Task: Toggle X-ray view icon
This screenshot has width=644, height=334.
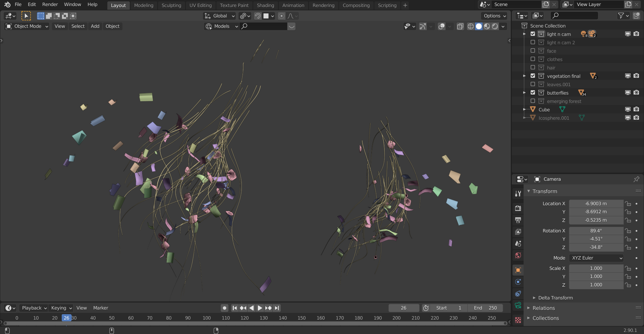Action: pos(460,26)
